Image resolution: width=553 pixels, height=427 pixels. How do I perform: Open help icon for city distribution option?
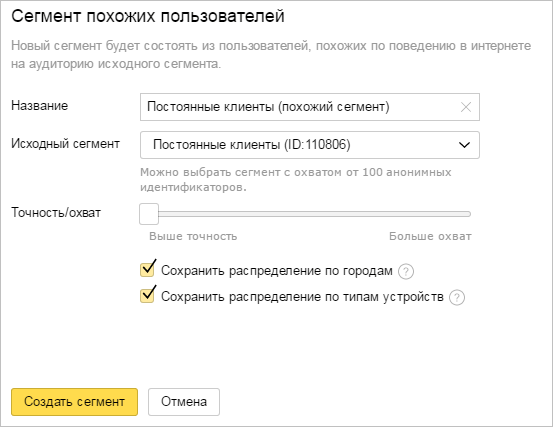pyautogui.click(x=406, y=272)
